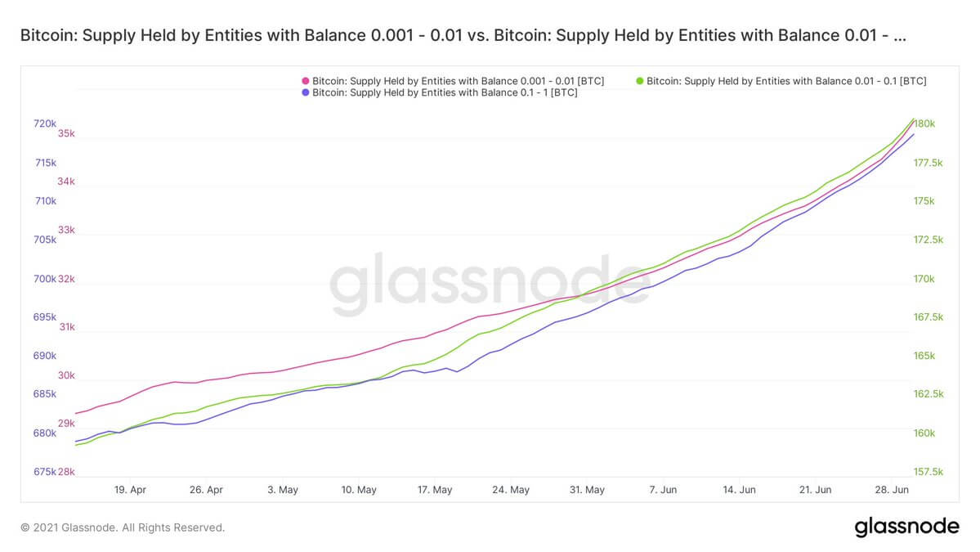Click the glassnode logo at bottom right
The image size is (980, 552).
[x=907, y=527]
